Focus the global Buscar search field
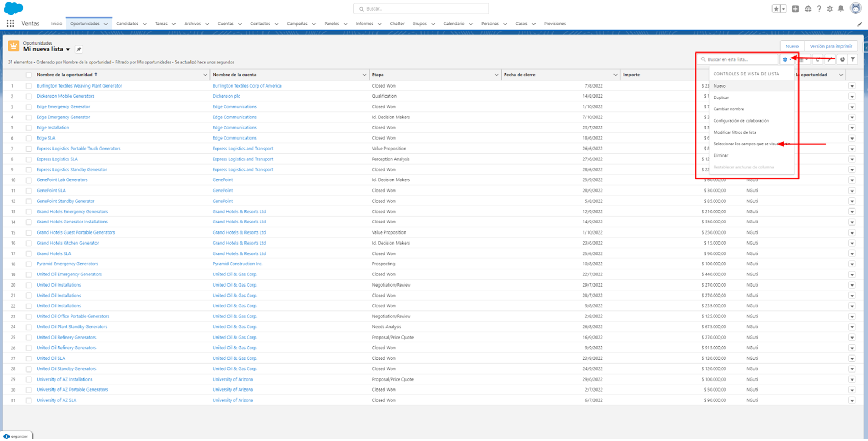This screenshot has width=868, height=441. (x=421, y=8)
